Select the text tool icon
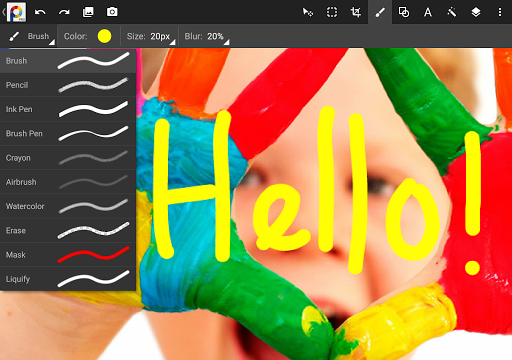 pos(428,12)
